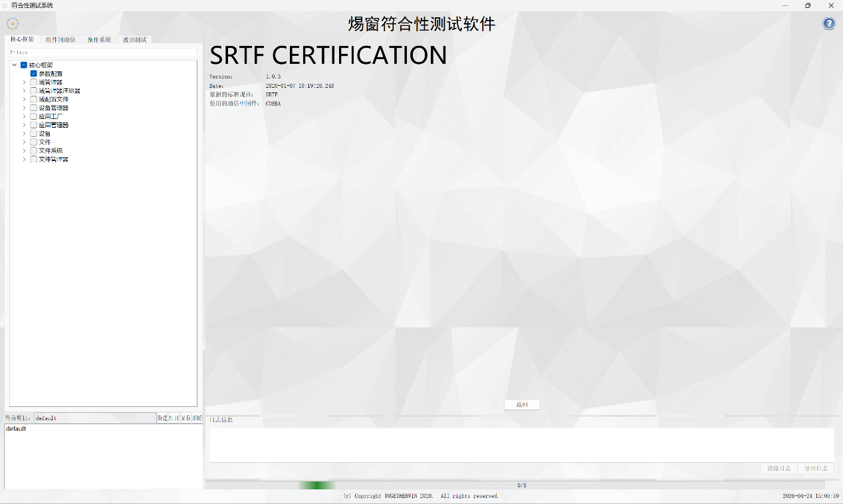Expand the 应用管理器 tree node
843x504 pixels.
coord(25,125)
